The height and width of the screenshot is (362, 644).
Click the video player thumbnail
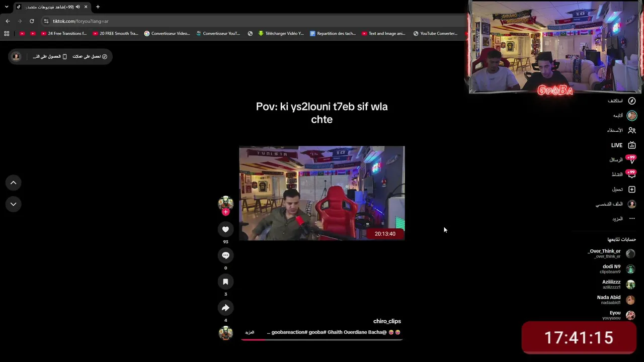click(322, 193)
